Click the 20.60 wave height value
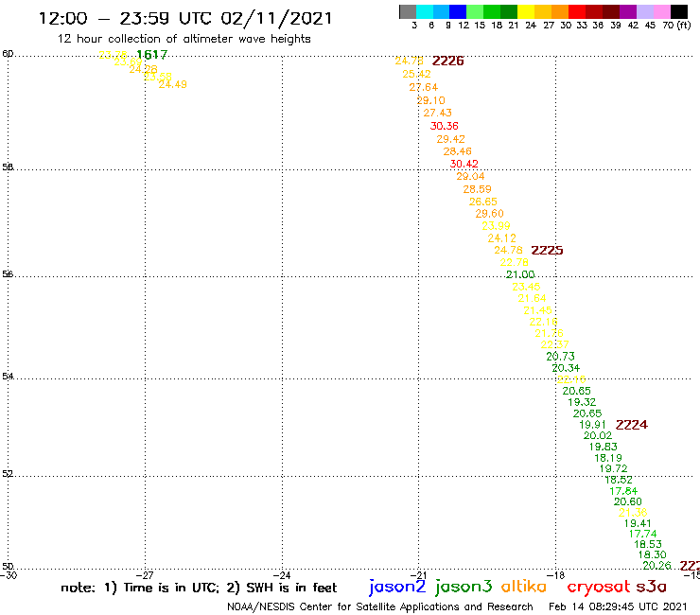 pyautogui.click(x=628, y=502)
